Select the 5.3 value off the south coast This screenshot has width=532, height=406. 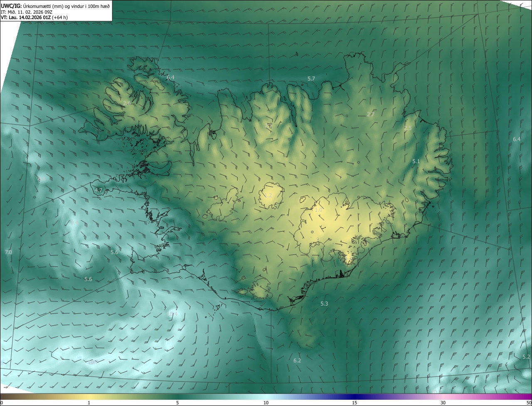(x=324, y=303)
